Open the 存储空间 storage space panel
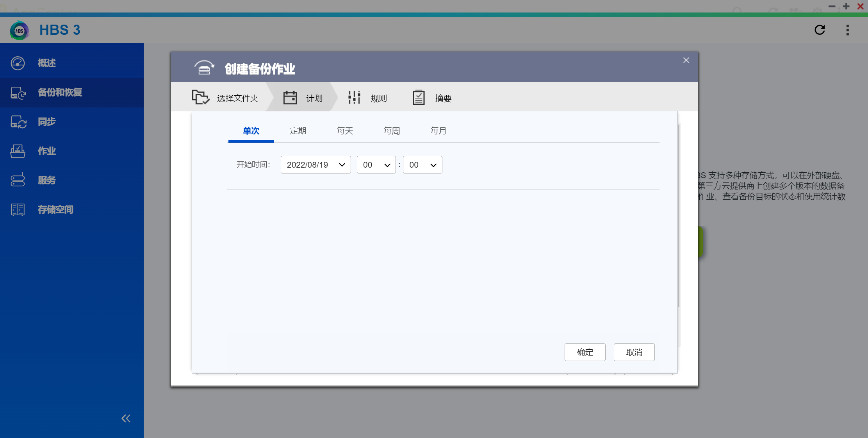868x438 pixels. pyautogui.click(x=55, y=209)
